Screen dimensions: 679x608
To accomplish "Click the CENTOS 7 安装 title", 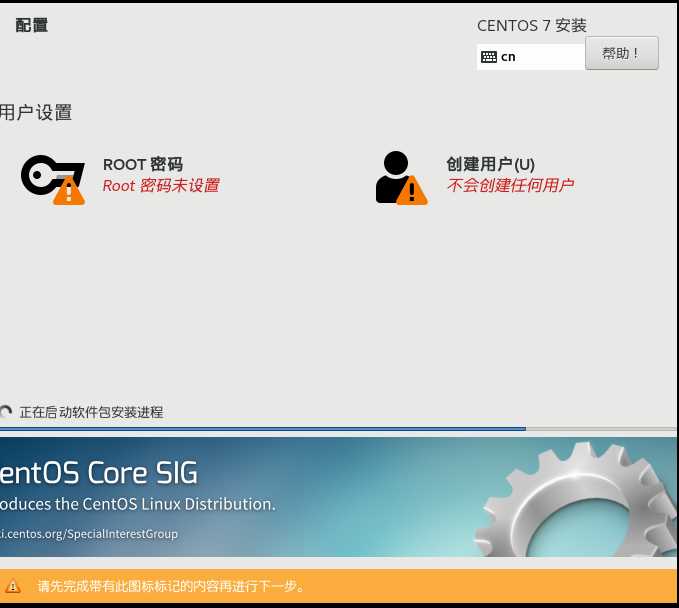I will [532, 26].
